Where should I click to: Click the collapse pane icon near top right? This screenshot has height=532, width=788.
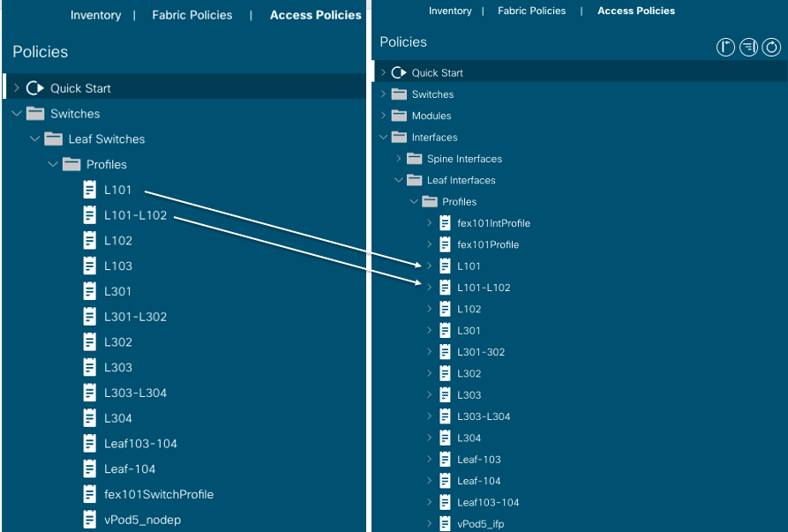[x=726, y=47]
